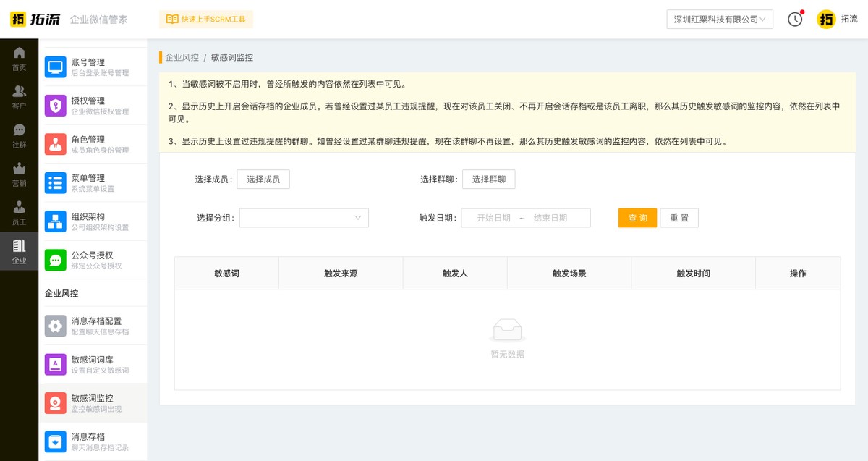Click the 查询 search button
The width and height of the screenshot is (868, 461).
coord(637,218)
